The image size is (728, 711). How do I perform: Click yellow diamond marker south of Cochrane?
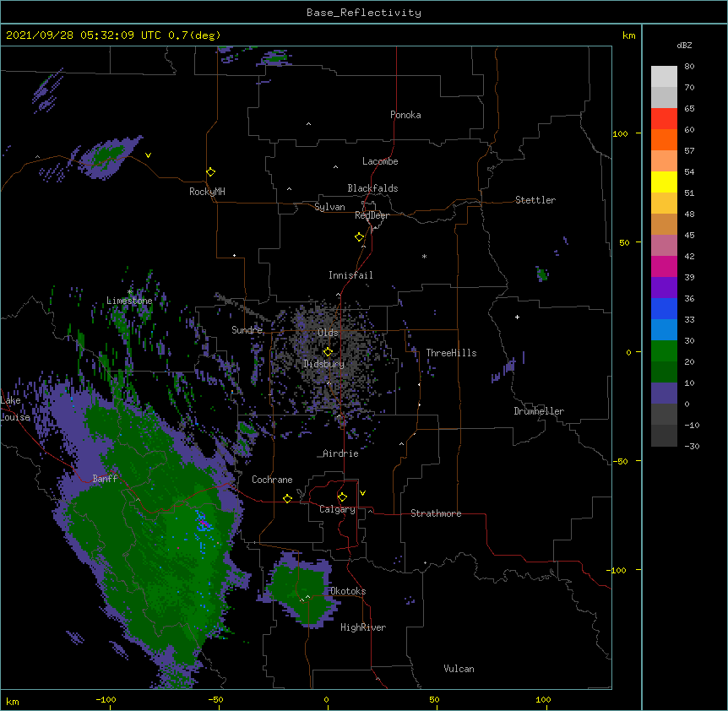[287, 498]
